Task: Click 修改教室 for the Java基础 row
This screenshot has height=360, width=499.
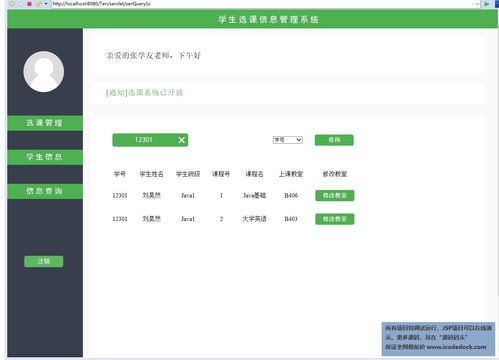Action: click(335, 196)
